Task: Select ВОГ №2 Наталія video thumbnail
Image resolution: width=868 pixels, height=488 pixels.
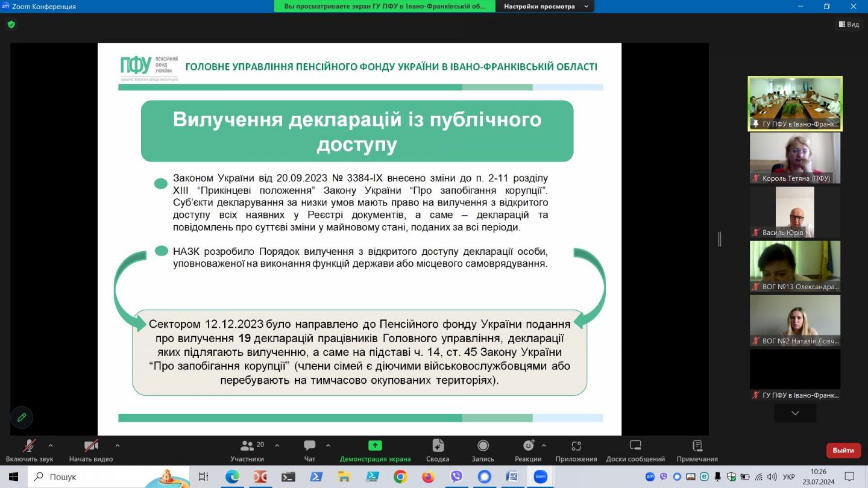Action: pyautogui.click(x=795, y=321)
